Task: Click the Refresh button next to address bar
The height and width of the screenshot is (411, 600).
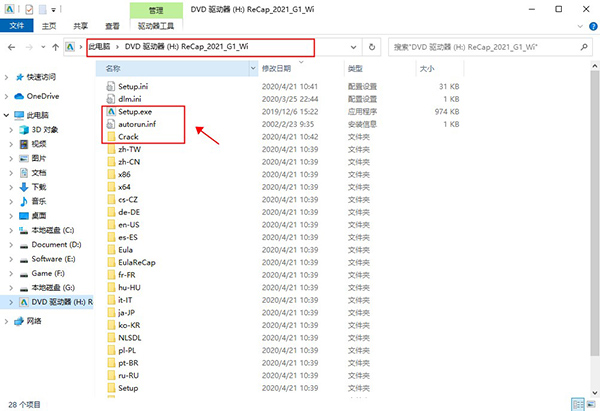Action: point(372,47)
